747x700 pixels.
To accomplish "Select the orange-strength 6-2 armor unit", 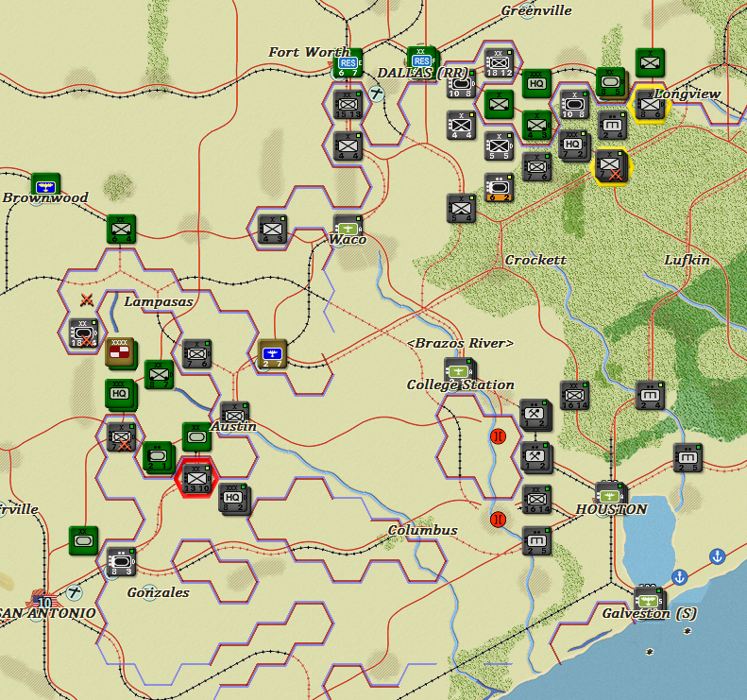I will 499,187.
